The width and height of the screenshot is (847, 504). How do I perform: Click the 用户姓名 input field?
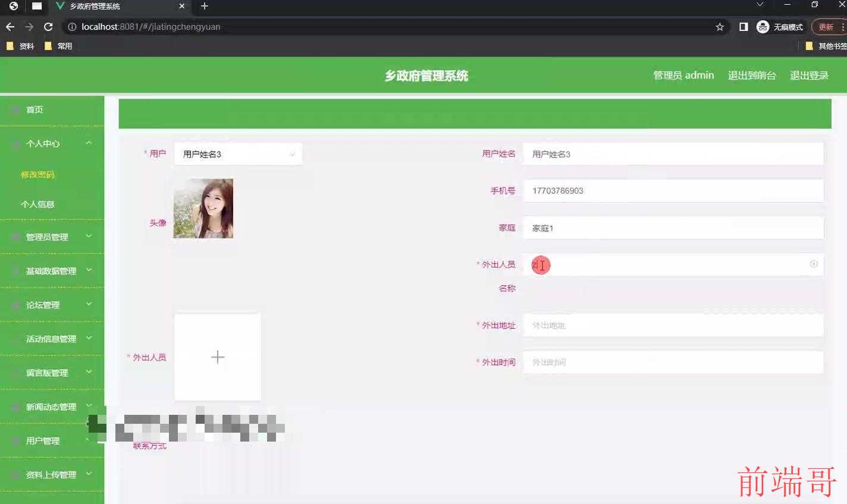[673, 154]
